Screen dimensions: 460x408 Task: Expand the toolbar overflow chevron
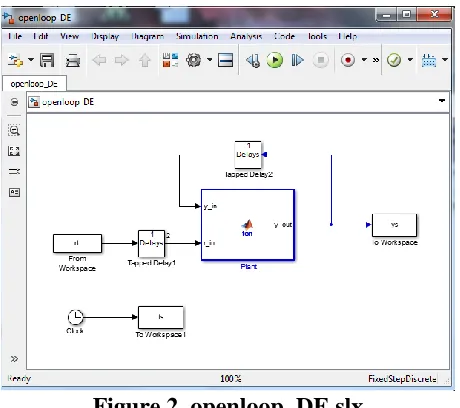tap(376, 60)
